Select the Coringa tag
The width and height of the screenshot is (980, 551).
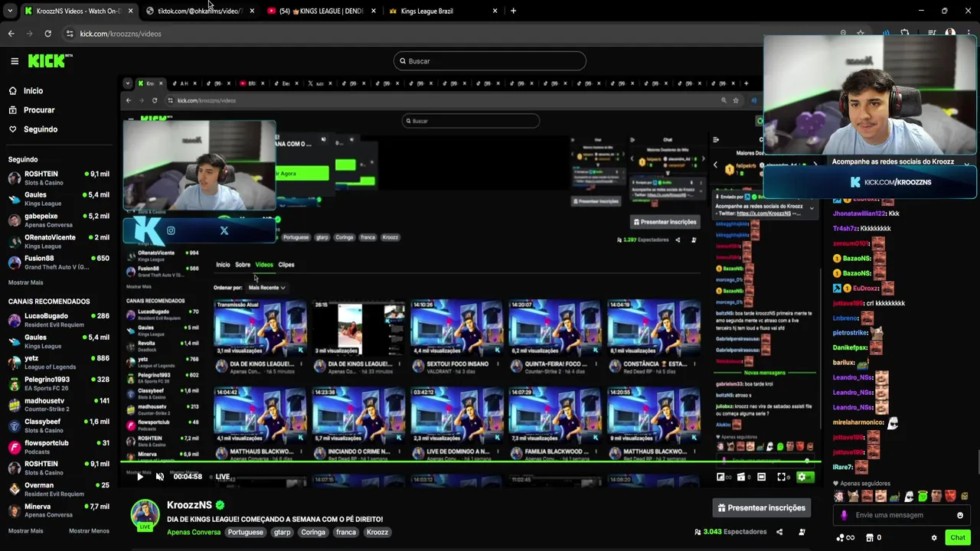313,532
